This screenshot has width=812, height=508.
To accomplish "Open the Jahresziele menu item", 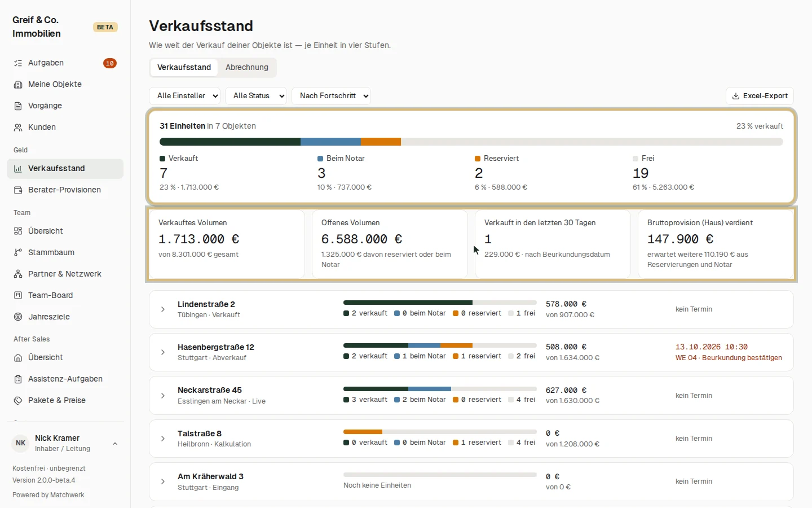I will (65, 317).
